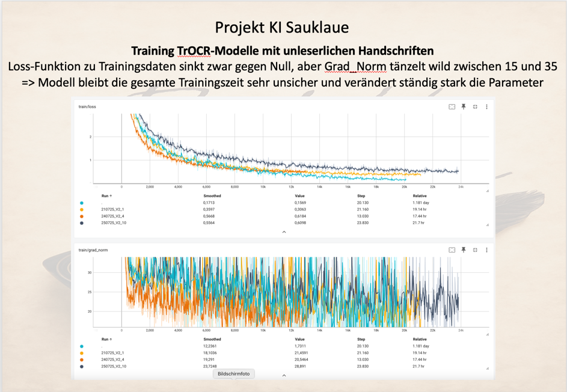Image resolution: width=567 pixels, height=392 pixels.
Task: Collapse the train/loss data table chevron
Action: (x=284, y=232)
